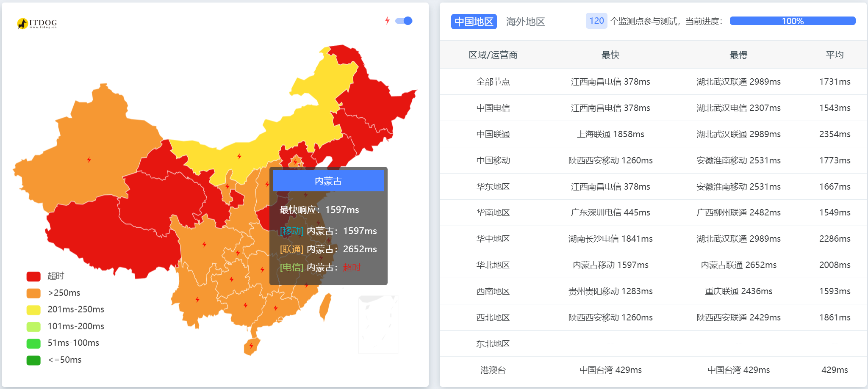The width and height of the screenshot is (868, 389).
Task: Select the 西北地区 row label
Action: [493, 317]
